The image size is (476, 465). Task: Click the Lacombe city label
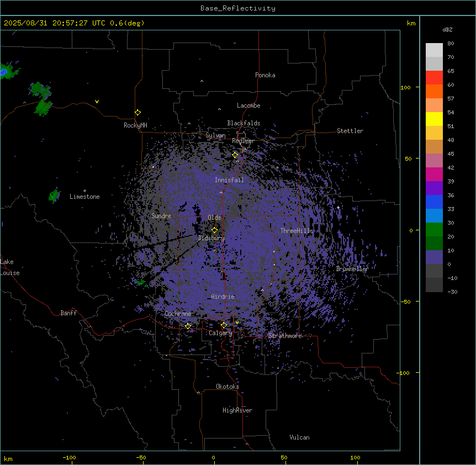pos(248,105)
